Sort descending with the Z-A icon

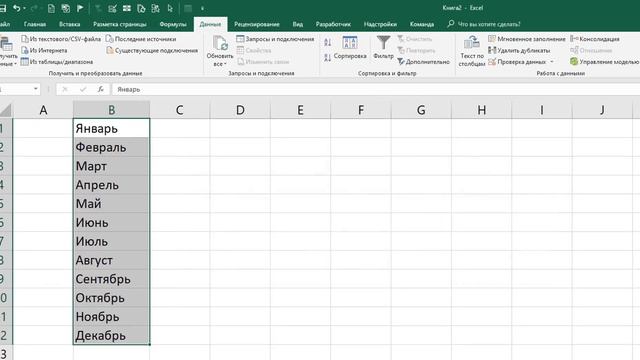[327, 58]
